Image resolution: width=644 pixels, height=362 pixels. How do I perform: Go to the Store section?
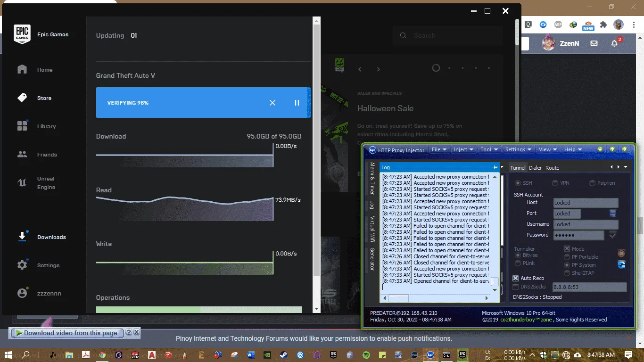coord(34,98)
